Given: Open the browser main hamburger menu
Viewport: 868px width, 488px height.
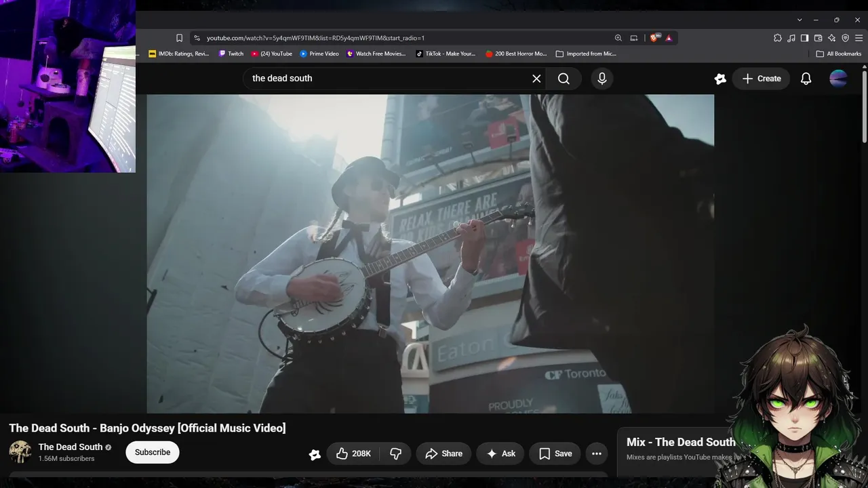Looking at the screenshot, I should click(859, 38).
